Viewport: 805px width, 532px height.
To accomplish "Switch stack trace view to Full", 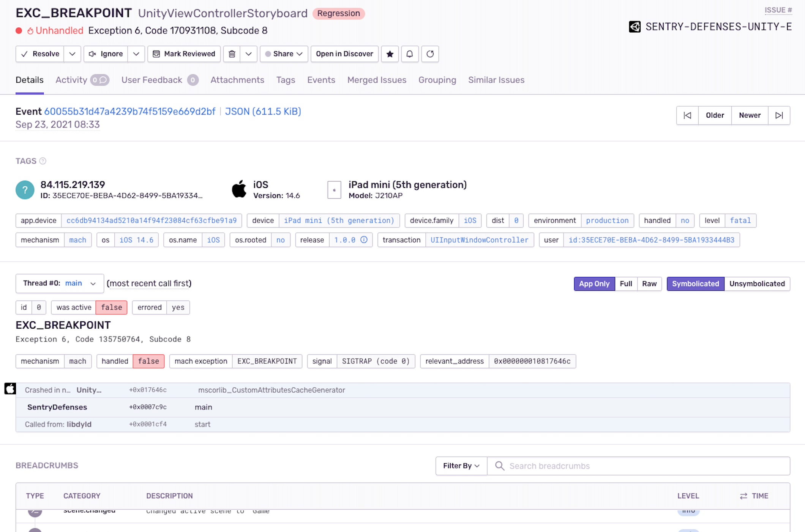I will 626,284.
